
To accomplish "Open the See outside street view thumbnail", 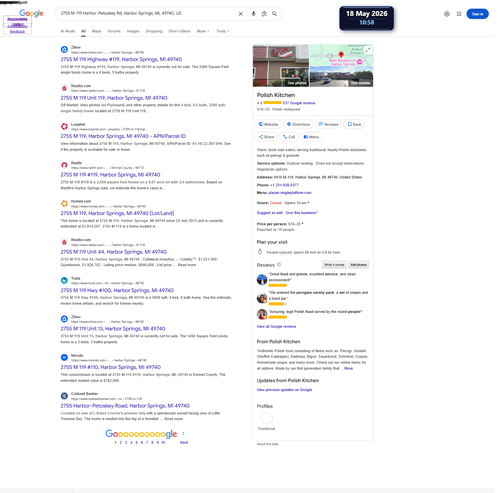I will pos(341,76).
